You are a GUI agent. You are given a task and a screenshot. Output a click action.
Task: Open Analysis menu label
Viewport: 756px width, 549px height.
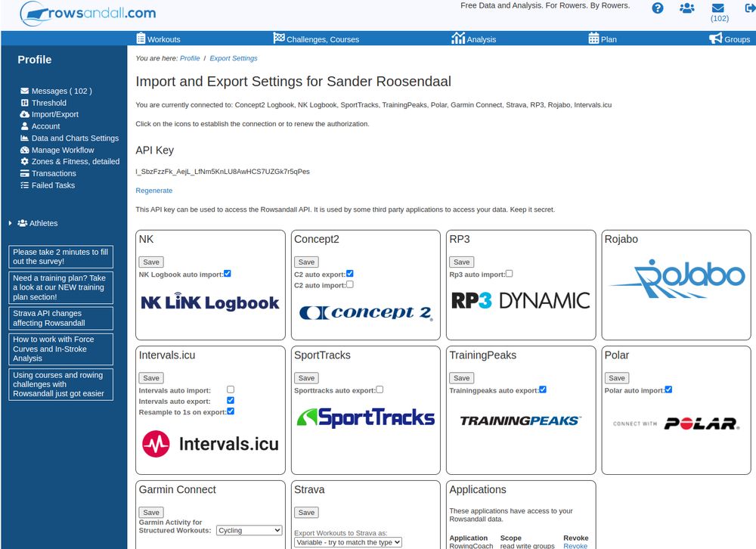click(481, 39)
